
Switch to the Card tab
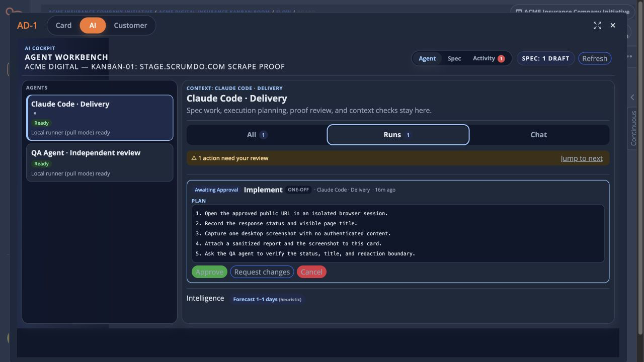point(63,25)
